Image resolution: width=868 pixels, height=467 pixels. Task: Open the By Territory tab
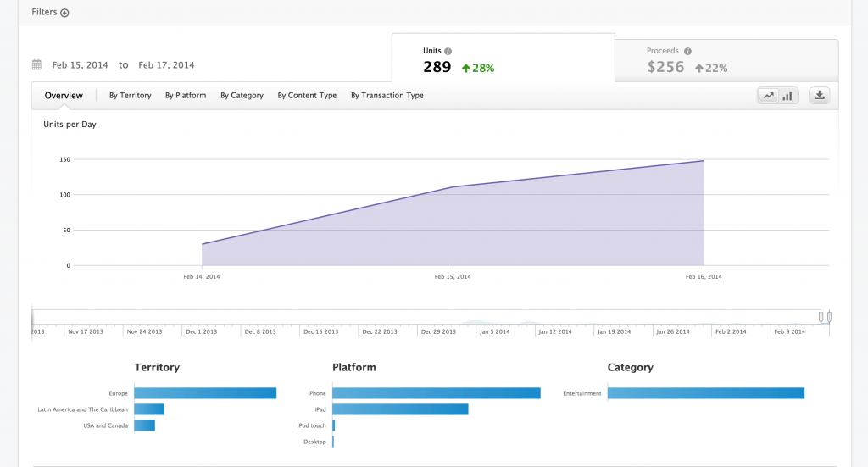pos(130,96)
